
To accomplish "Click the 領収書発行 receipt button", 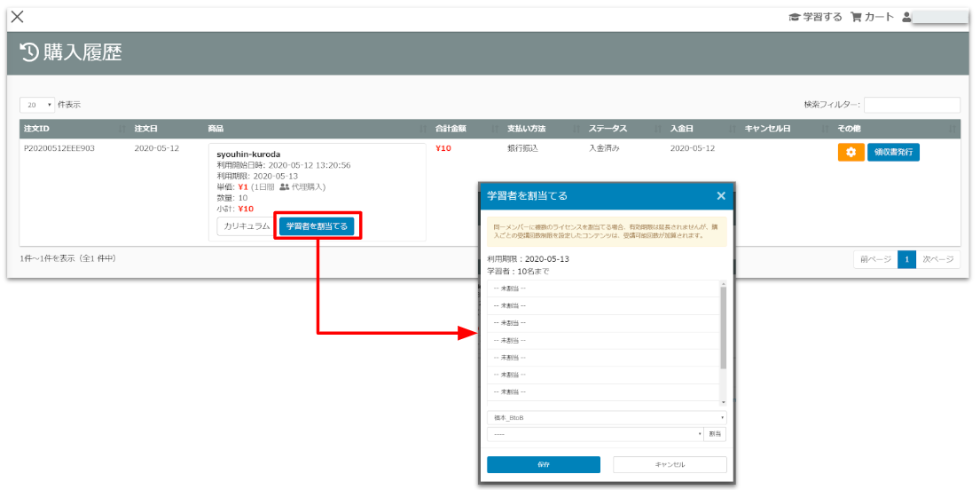I will (893, 153).
